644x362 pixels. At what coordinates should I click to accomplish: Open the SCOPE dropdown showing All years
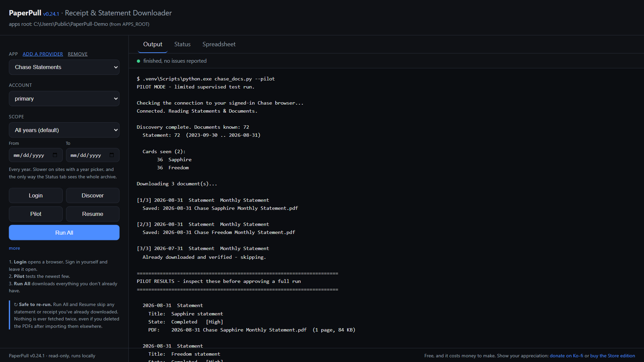coord(64,130)
